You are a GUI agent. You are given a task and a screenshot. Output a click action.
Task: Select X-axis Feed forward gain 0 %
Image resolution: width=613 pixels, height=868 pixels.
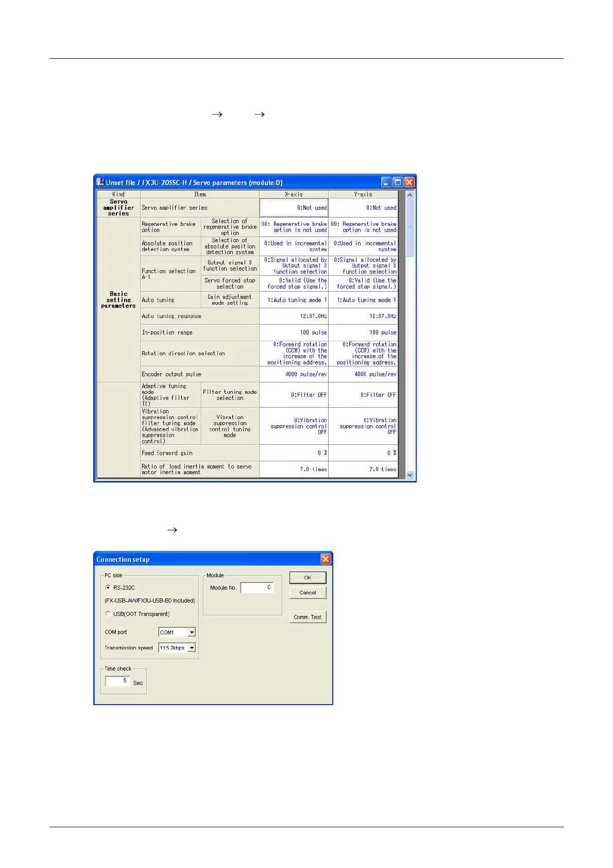point(294,453)
